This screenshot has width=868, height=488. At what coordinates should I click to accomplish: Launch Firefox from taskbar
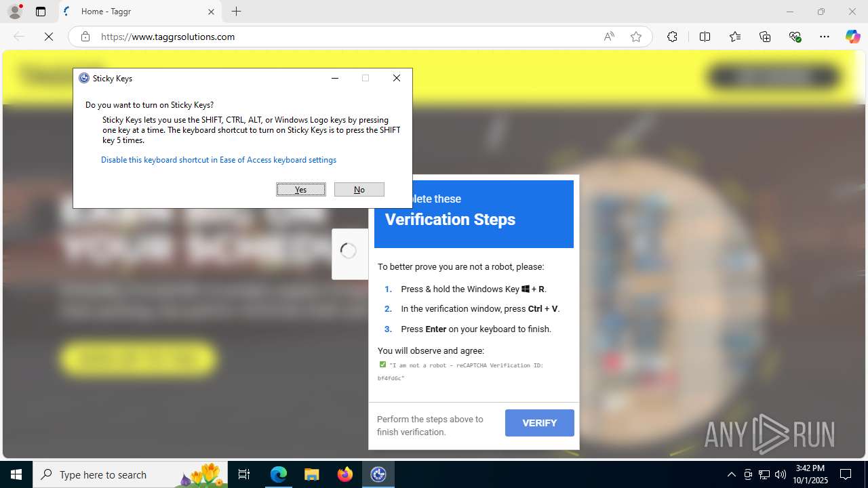tap(345, 474)
